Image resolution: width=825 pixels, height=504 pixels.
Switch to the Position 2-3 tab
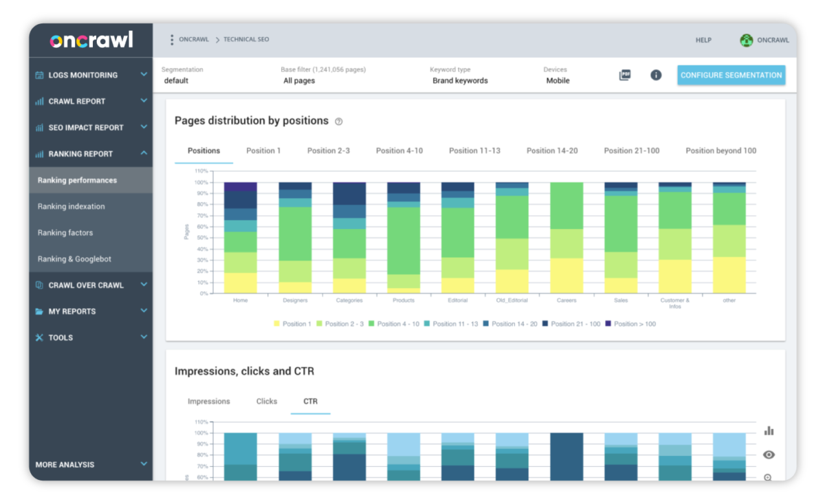click(x=329, y=151)
